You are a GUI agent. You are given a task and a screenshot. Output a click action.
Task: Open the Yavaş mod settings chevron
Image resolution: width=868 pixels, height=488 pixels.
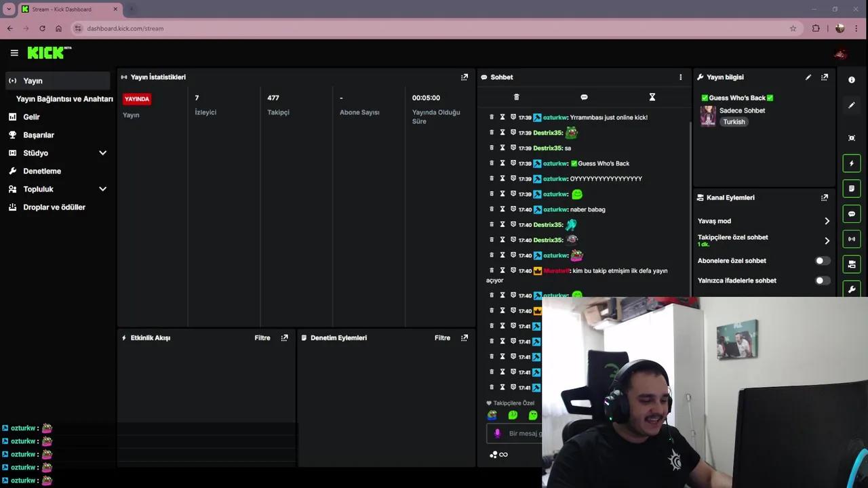(827, 221)
